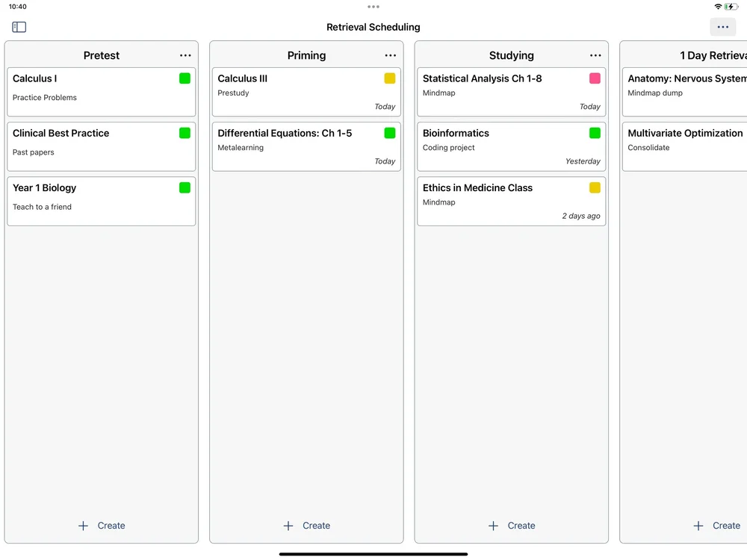The height and width of the screenshot is (560, 747).
Task: Open the Bioinformatics card title
Action: (x=456, y=134)
